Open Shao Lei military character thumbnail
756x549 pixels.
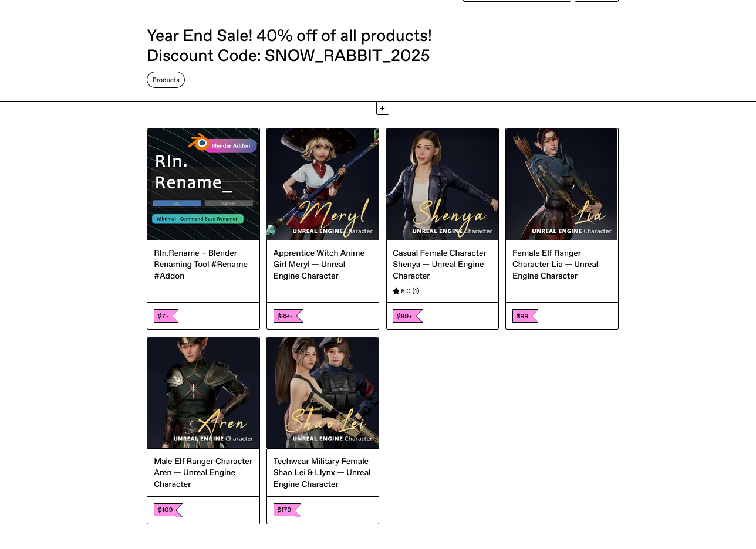tap(323, 392)
